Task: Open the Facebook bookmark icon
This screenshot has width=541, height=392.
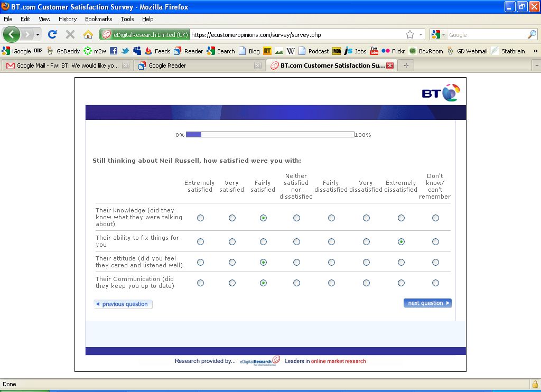Action: [x=114, y=51]
